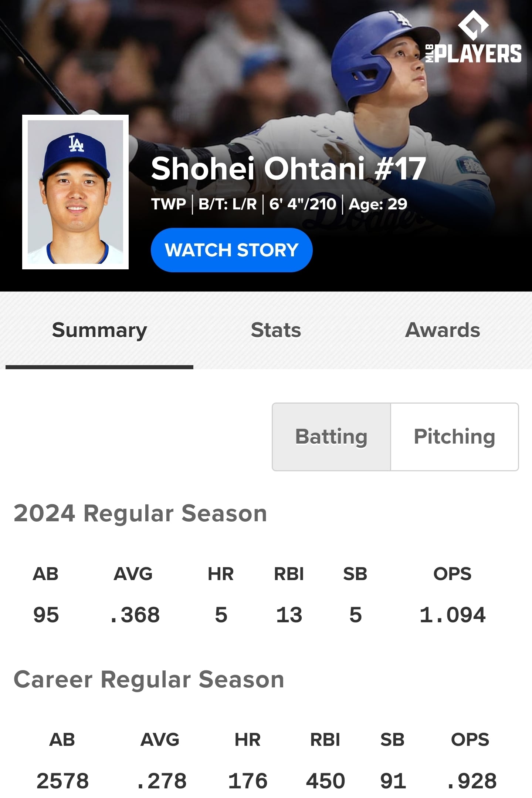This screenshot has width=532, height=798.
Task: Switch to Pitching stats toggle
Action: 454,437
